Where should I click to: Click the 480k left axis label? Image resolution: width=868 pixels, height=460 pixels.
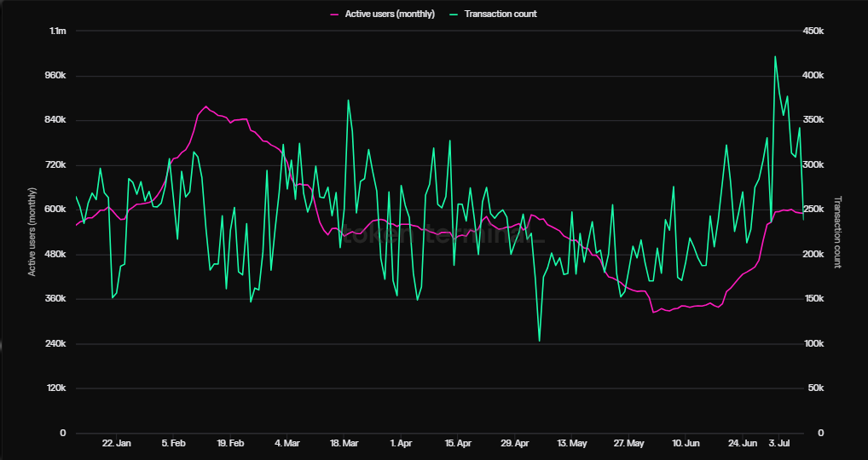click(56, 255)
